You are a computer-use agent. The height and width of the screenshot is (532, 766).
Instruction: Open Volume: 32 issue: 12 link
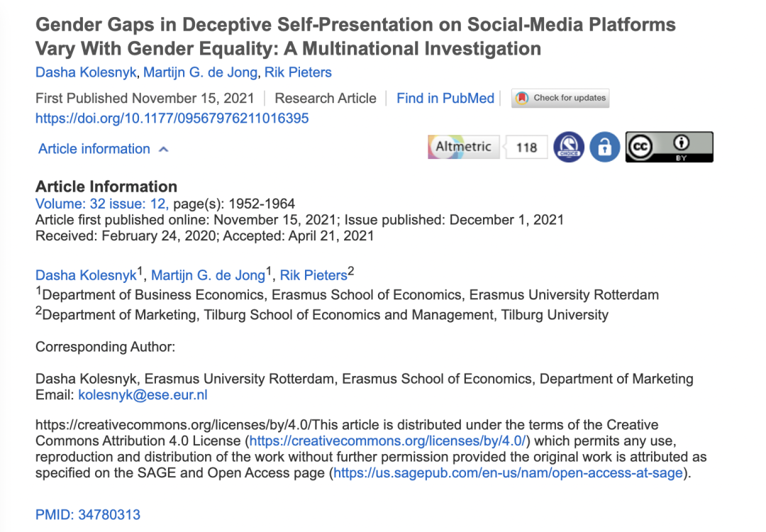pyautogui.click(x=101, y=204)
